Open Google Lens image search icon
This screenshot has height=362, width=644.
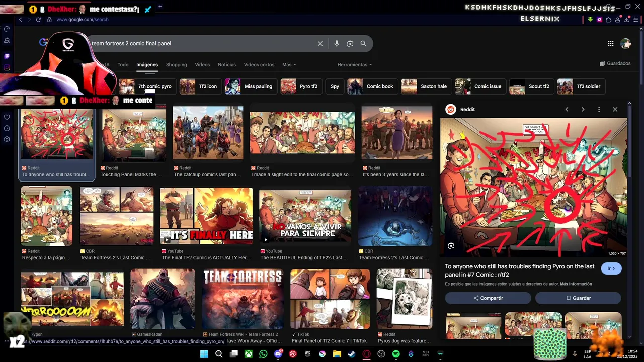point(350,44)
